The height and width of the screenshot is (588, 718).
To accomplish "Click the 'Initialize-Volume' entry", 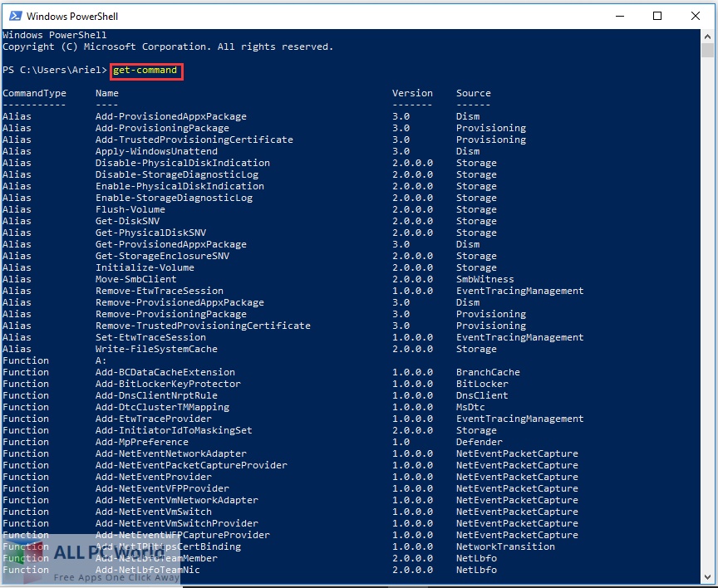I will click(x=145, y=267).
